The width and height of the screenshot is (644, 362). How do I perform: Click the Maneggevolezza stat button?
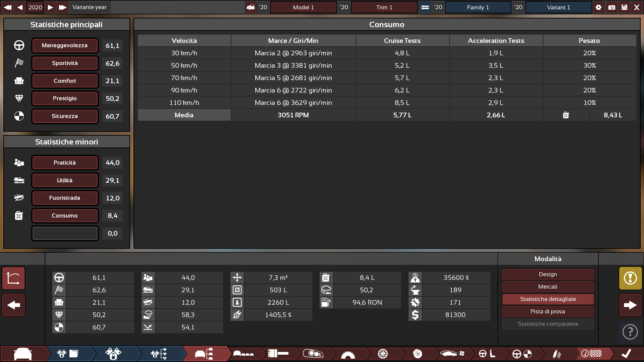point(65,46)
